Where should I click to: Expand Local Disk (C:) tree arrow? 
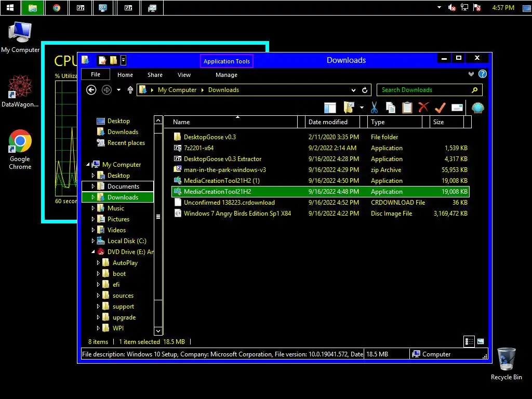[93, 241]
